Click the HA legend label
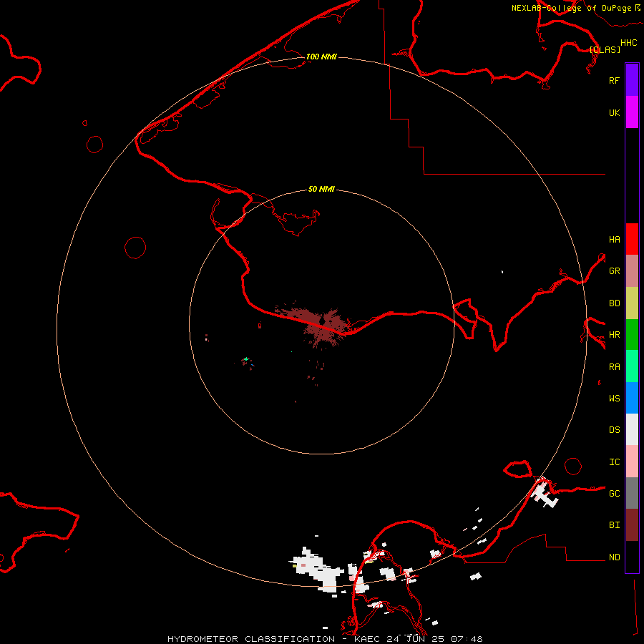 [x=614, y=239]
